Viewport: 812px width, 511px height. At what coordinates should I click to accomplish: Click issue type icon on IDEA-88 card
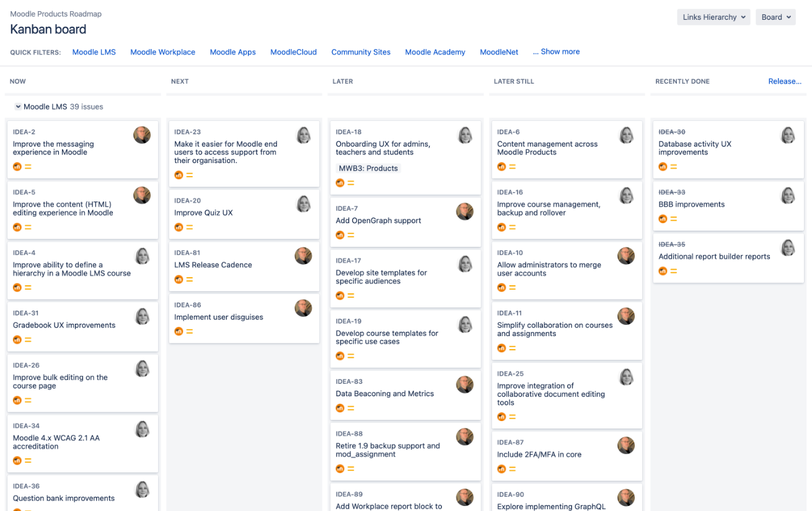340,469
